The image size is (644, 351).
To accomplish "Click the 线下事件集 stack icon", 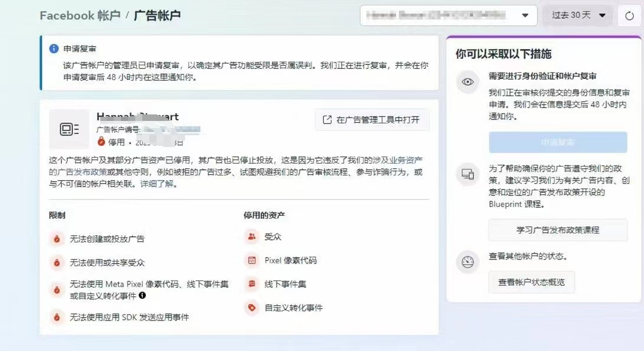I will (x=252, y=283).
